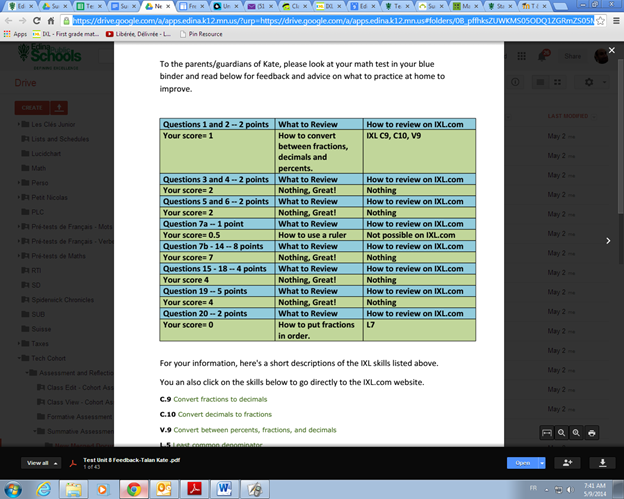The height and width of the screenshot is (499, 624).
Task: Select the Math folder in sidebar
Action: (x=34, y=168)
